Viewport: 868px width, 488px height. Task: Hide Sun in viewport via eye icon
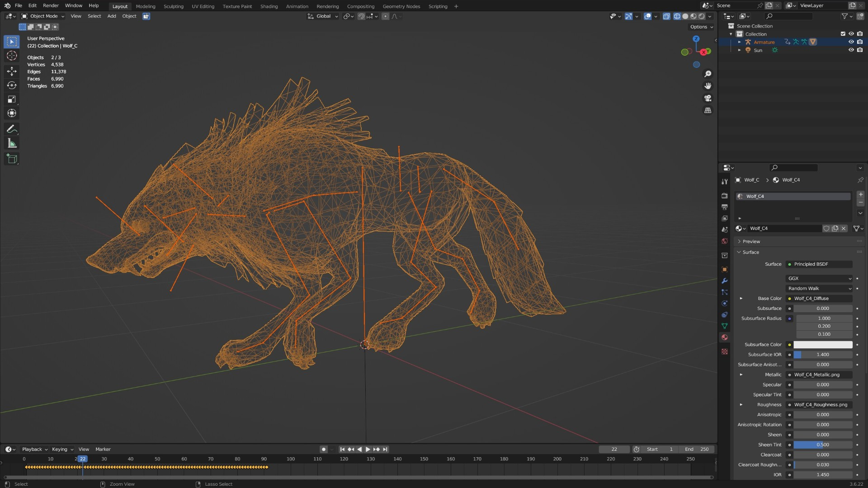pyautogui.click(x=851, y=50)
